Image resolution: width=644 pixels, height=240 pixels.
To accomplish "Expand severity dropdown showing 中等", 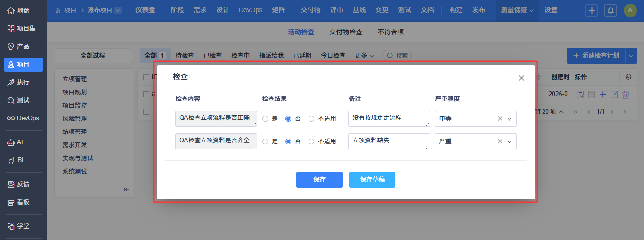I will [510, 119].
